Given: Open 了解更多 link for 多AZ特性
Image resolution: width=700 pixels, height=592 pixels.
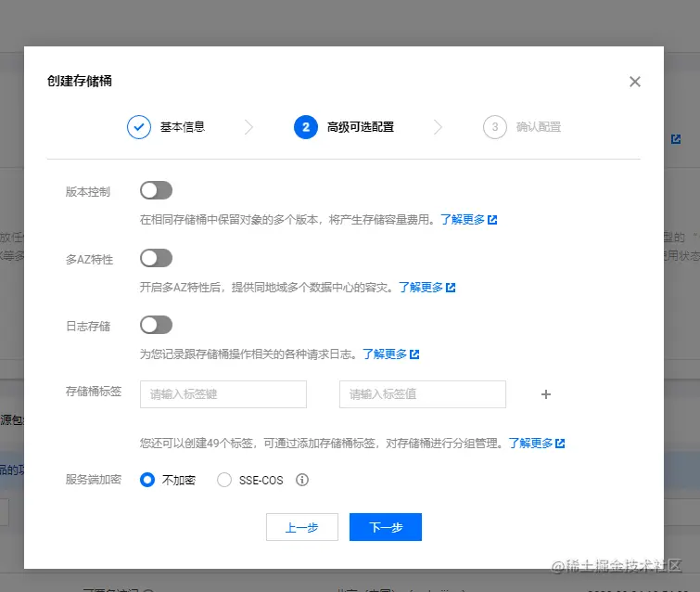Looking at the screenshot, I should coord(421,287).
